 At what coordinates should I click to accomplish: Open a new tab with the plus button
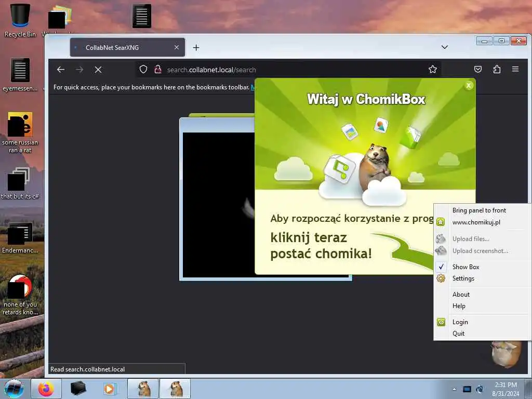click(196, 47)
